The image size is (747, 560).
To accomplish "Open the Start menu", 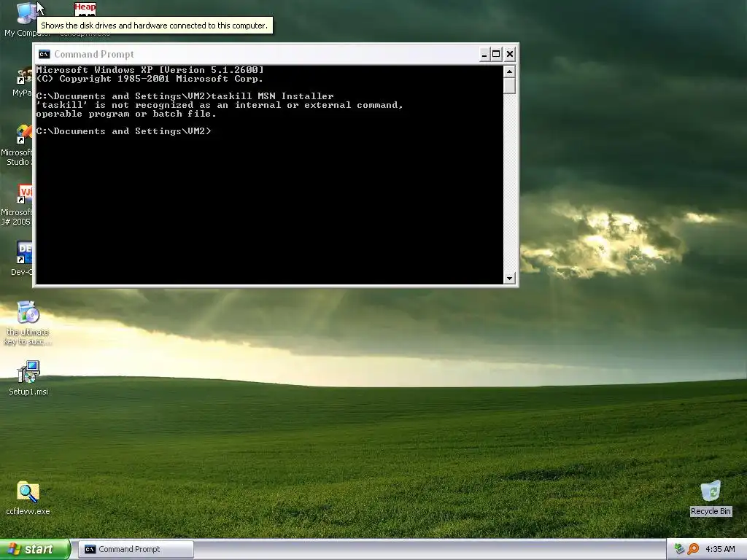I will (x=35, y=549).
